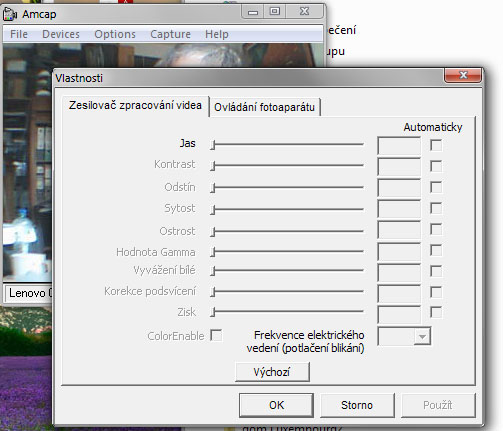Select Zesilovač zpracování videa tab
Viewport: 503px width, 431px height.
point(135,105)
